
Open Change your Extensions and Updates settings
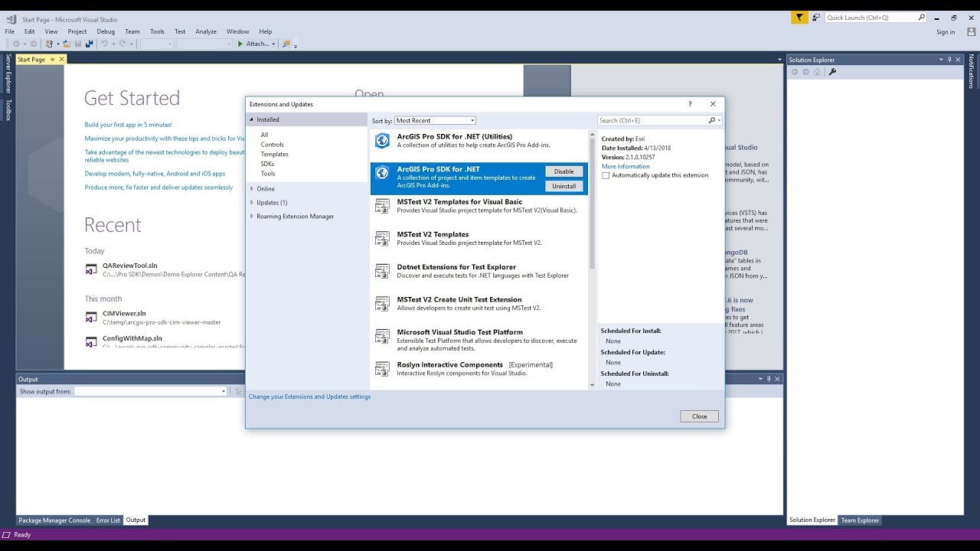[309, 396]
